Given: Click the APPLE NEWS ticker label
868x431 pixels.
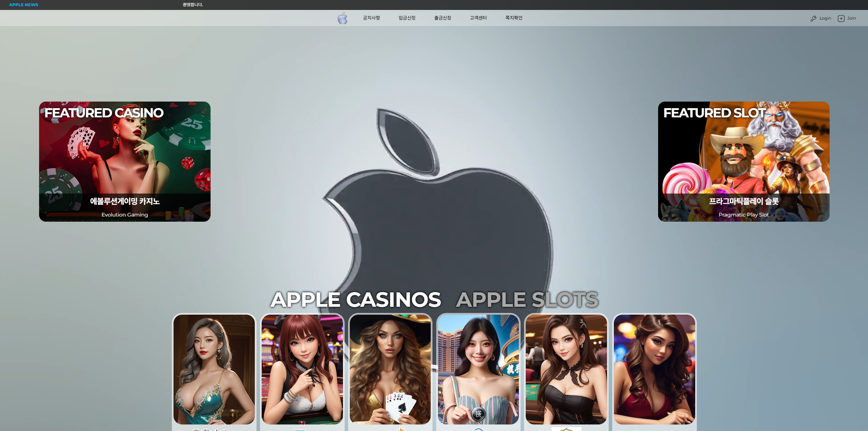Looking at the screenshot, I should point(24,5).
